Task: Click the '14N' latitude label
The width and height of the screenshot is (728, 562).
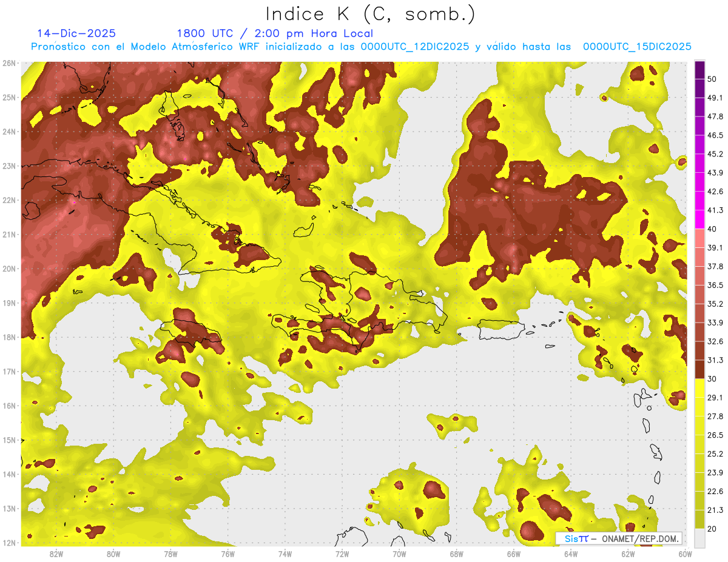Action: (9, 474)
